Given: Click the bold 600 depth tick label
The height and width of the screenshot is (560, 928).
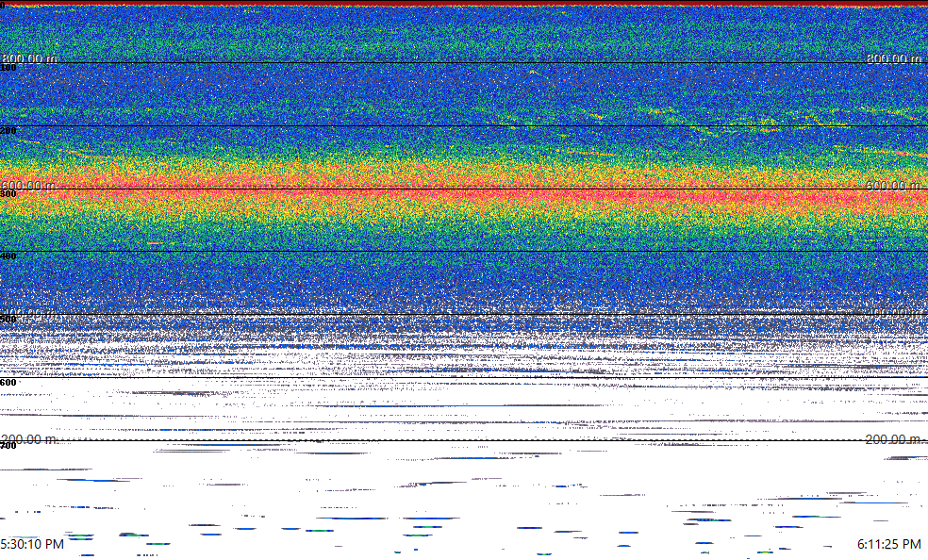Looking at the screenshot, I should [x=8, y=383].
